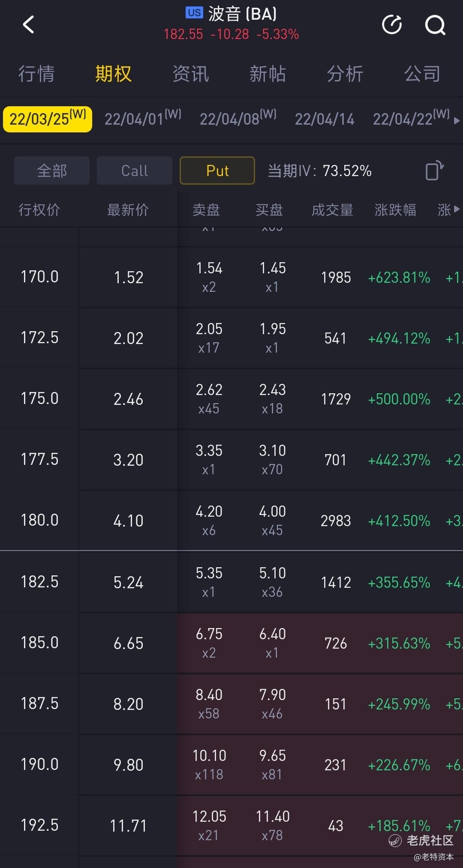
Task: Tap the back arrow icon
Action: click(x=28, y=24)
